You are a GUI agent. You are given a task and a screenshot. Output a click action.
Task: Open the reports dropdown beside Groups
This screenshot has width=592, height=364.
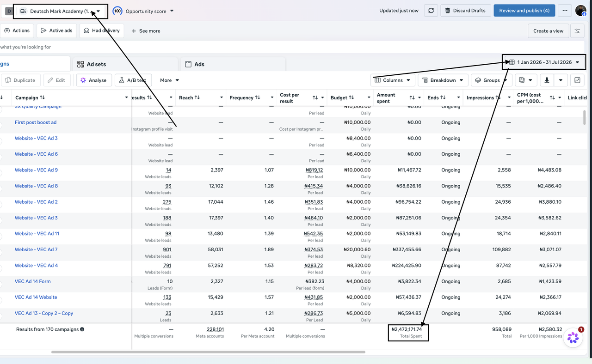(526, 80)
